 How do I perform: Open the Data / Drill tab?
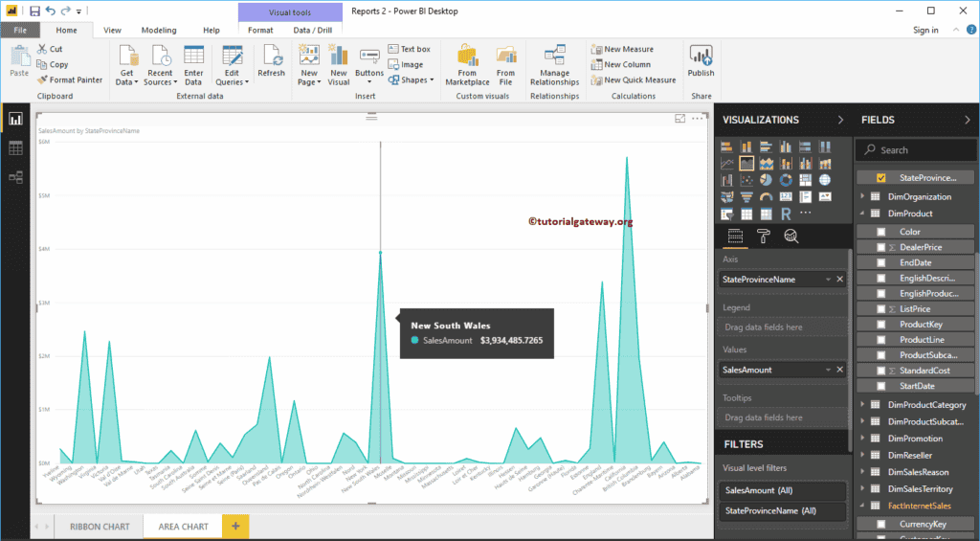313,30
